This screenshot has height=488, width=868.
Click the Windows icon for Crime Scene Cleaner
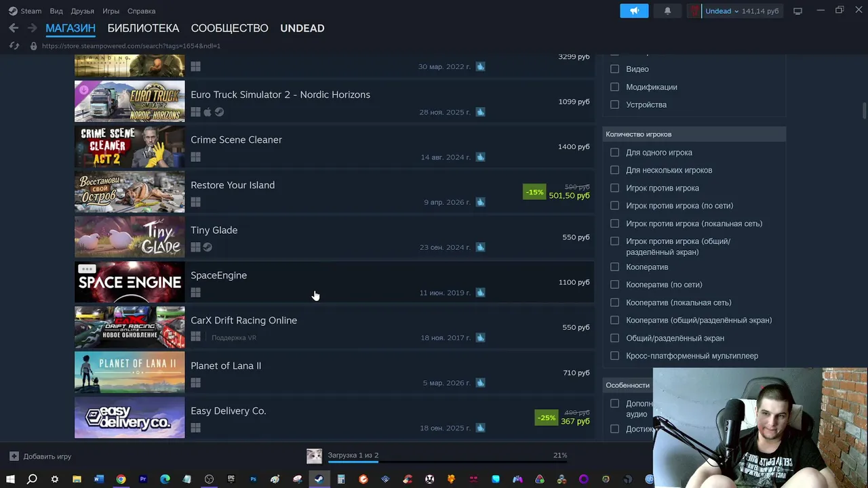(x=195, y=157)
